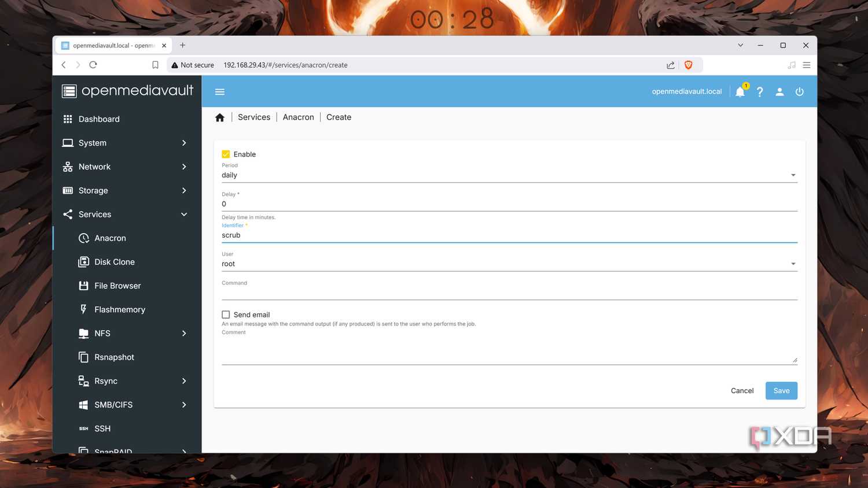The image size is (868, 488).
Task: Go to home via breadcrumb house icon
Action: [220, 117]
